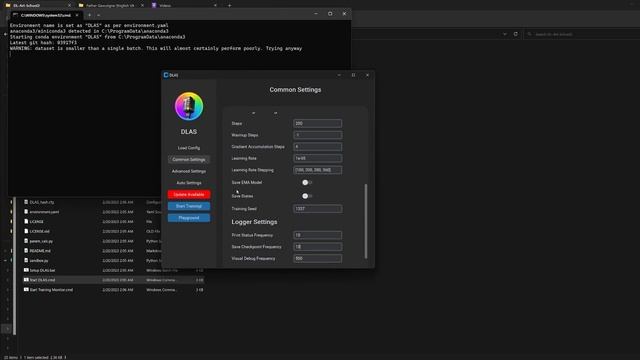This screenshot has height=360, width=640.
Task: Click the DLAS microphone logo
Action: tap(189, 106)
